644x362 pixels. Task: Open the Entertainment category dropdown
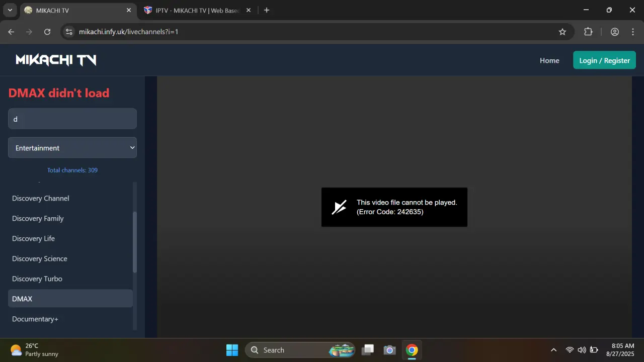[72, 148]
